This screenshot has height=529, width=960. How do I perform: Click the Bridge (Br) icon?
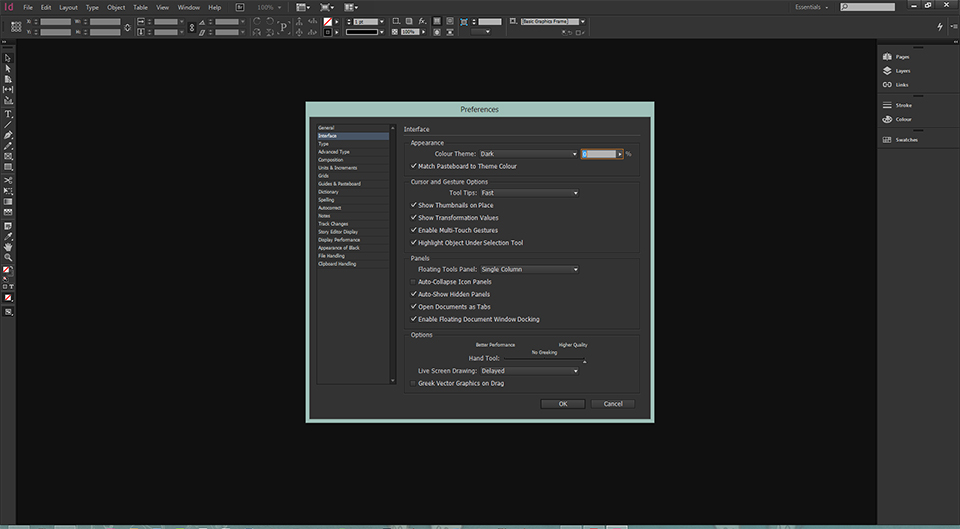coord(240,7)
